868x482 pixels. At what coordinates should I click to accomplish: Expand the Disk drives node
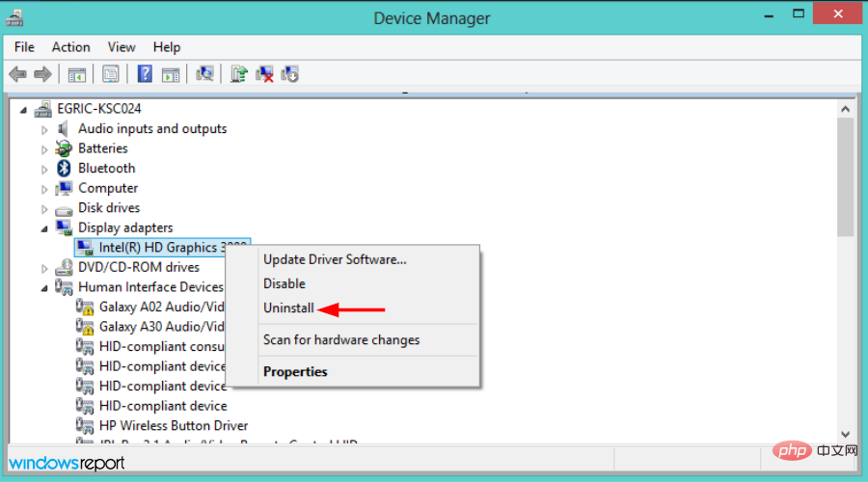pos(44,210)
